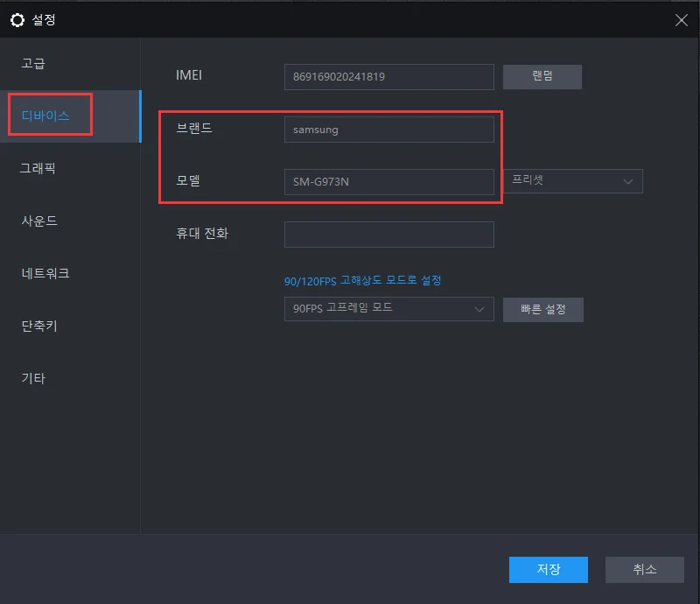Screen dimensions: 700x604
Task: Click the 브랜드 field containing samsung
Action: tap(388, 130)
